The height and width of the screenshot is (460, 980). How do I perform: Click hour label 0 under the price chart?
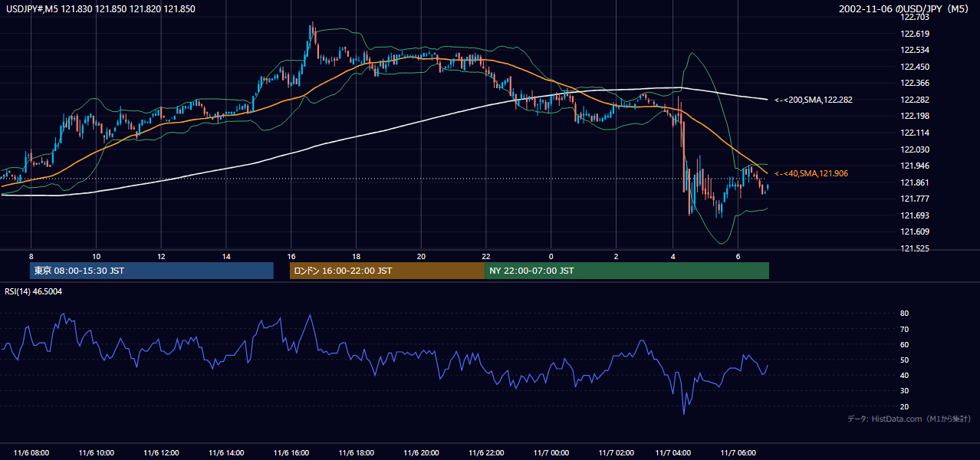pos(551,256)
